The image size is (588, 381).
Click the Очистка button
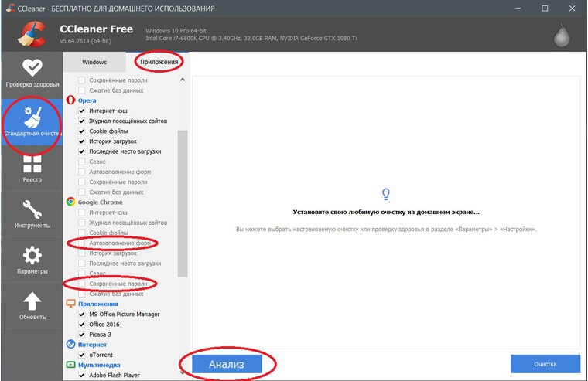[545, 364]
